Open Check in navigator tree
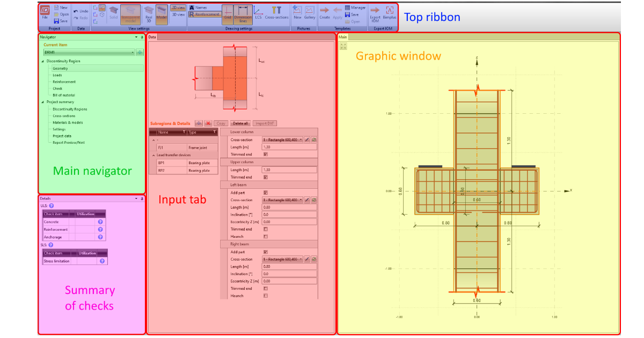This screenshot has height=338, width=644. [x=57, y=89]
